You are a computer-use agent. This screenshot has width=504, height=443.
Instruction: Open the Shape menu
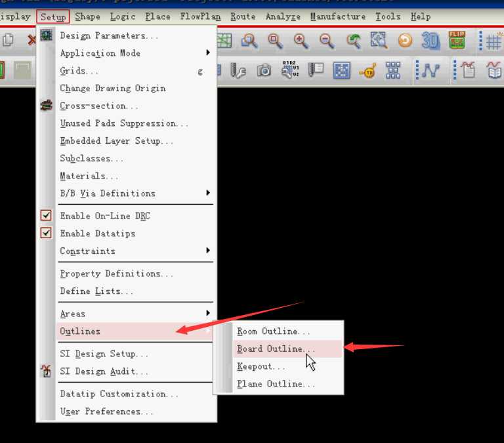click(x=87, y=16)
